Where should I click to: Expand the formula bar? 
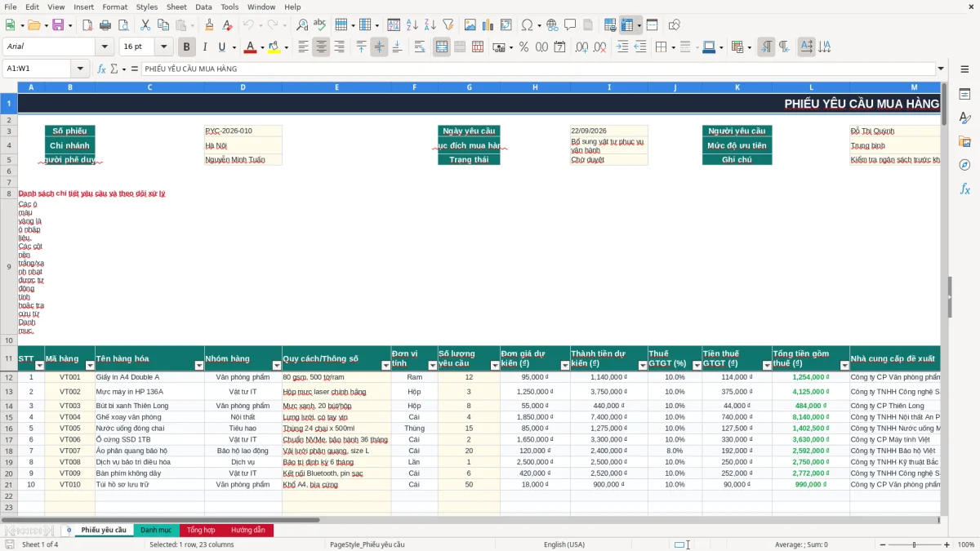[941, 69]
